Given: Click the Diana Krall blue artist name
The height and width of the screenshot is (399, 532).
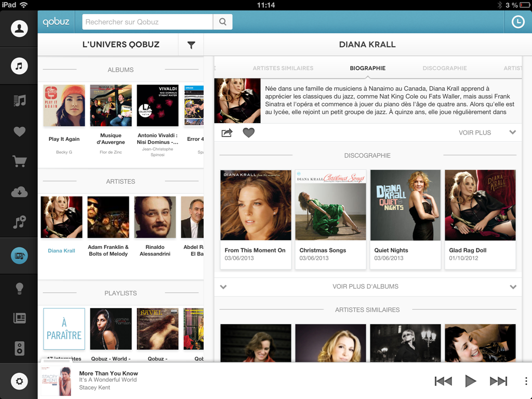Looking at the screenshot, I should (x=61, y=251).
